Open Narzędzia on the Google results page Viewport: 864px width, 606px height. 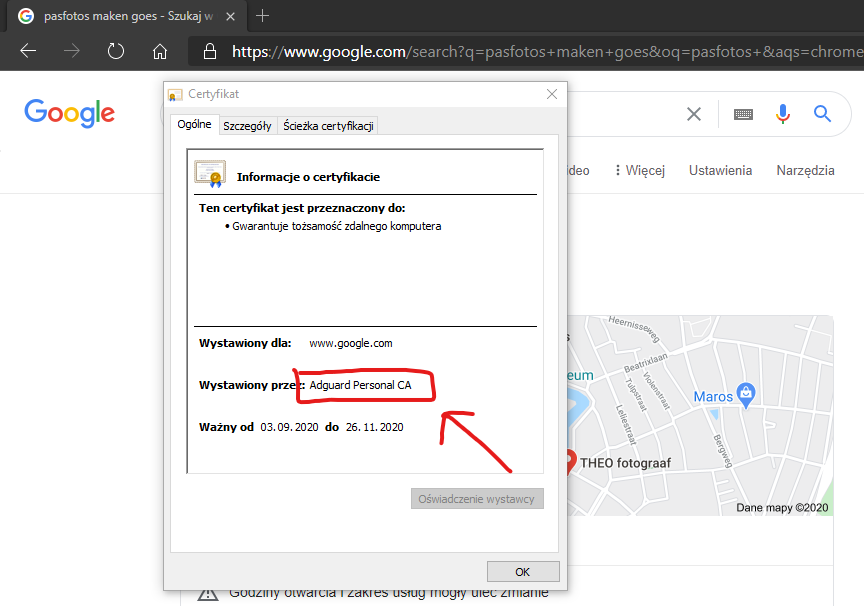pyautogui.click(x=805, y=171)
